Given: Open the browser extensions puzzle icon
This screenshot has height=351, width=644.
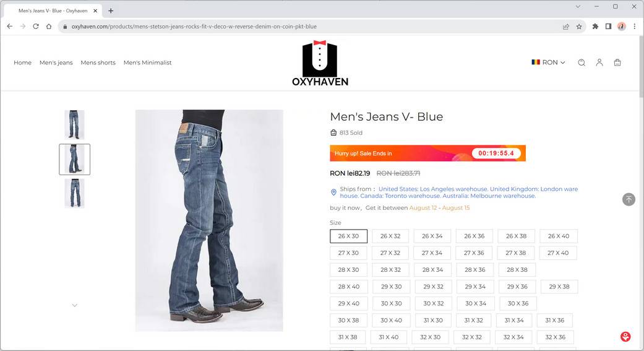Looking at the screenshot, I should 595,26.
